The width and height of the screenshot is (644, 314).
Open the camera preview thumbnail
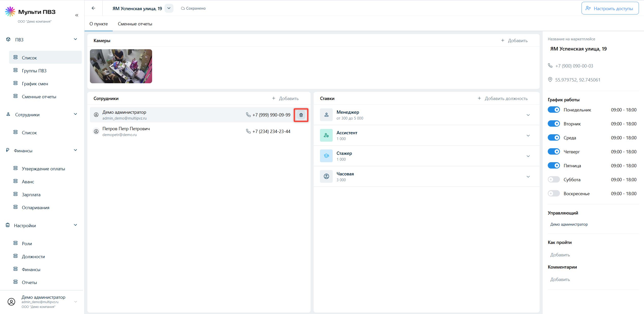tap(121, 66)
